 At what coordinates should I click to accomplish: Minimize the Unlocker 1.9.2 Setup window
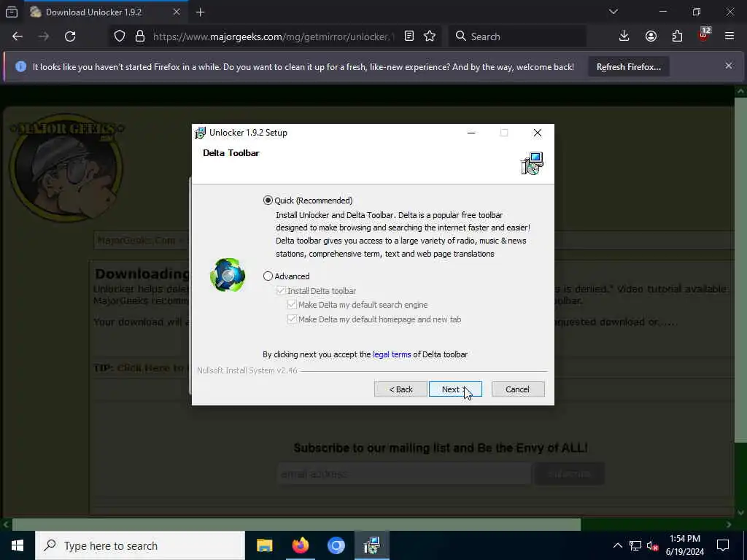click(471, 133)
